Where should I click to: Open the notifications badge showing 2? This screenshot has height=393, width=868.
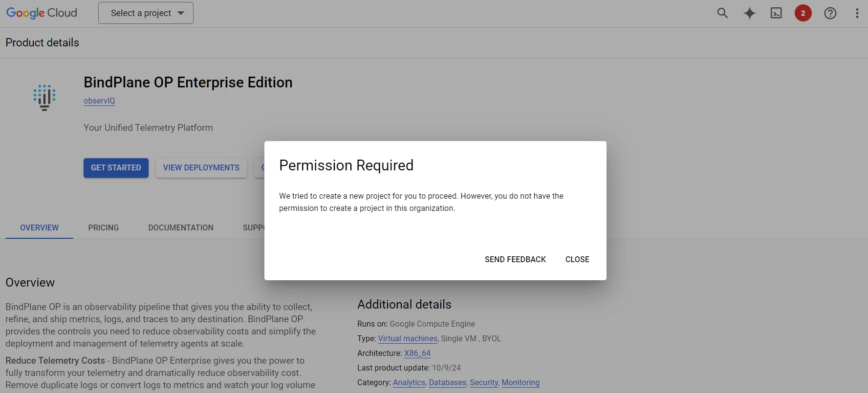pos(803,13)
